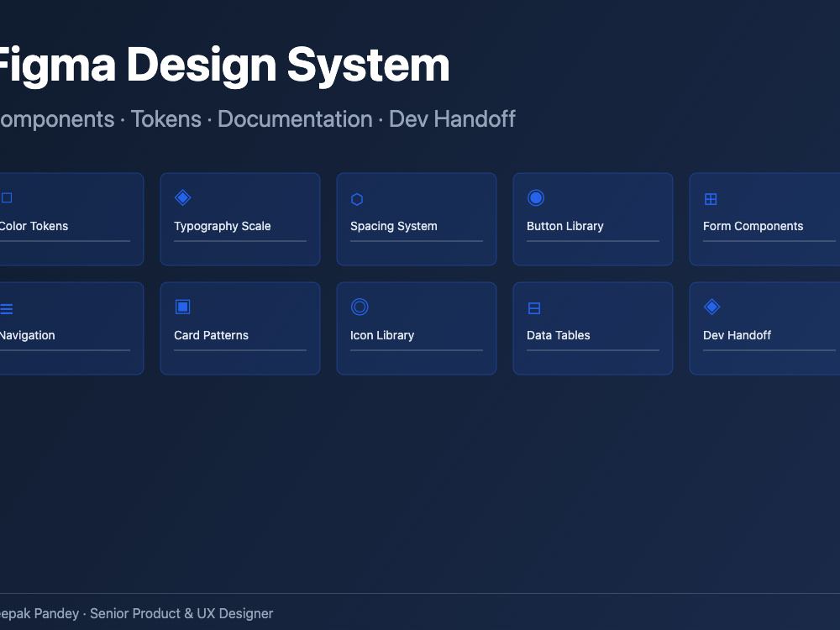This screenshot has height=630, width=840.
Task: Click the nested square icon above Card Patterns
Action: (182, 307)
